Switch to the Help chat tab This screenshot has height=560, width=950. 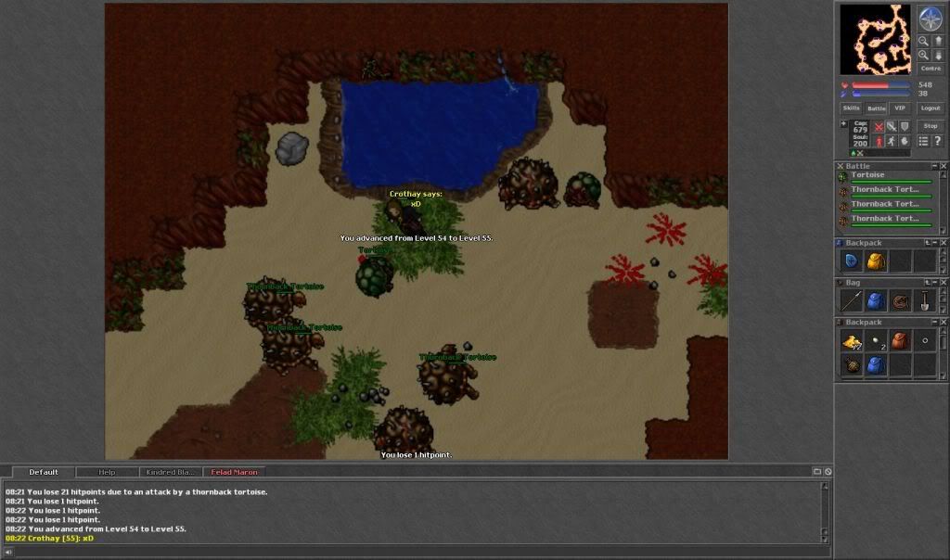[107, 472]
